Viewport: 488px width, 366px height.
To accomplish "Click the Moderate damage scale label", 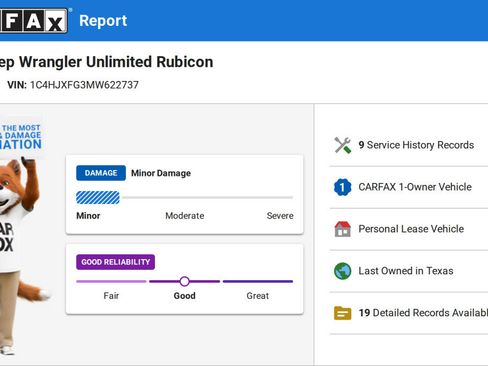I will point(185,216).
